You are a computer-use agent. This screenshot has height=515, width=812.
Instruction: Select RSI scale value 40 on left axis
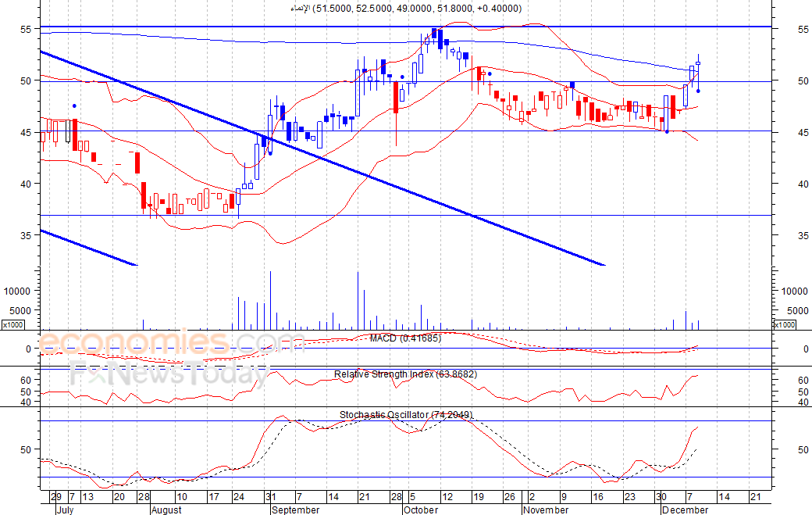click(26, 402)
